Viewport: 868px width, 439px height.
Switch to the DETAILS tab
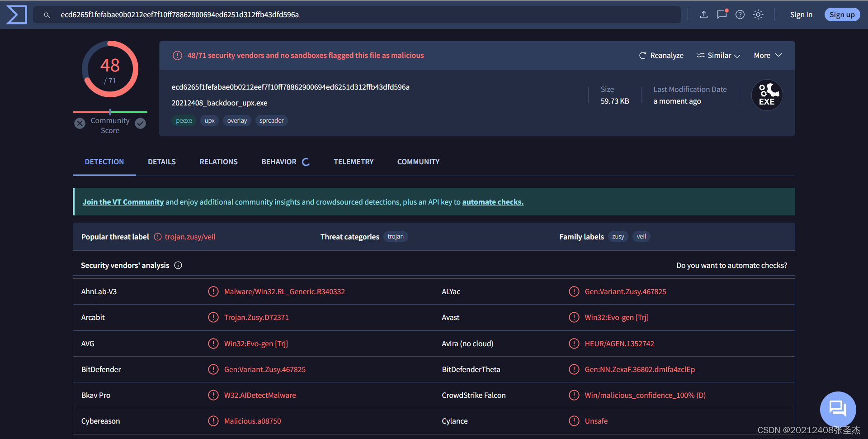pos(162,162)
